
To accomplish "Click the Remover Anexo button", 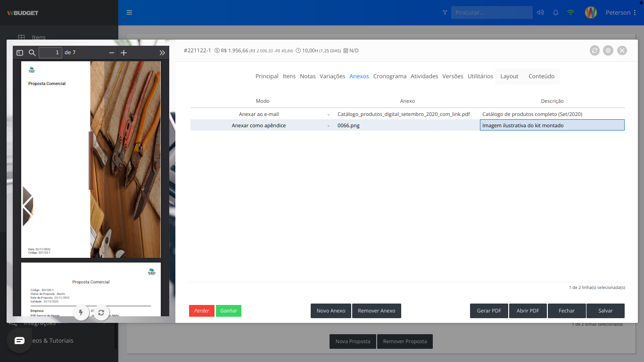I will point(376,311).
